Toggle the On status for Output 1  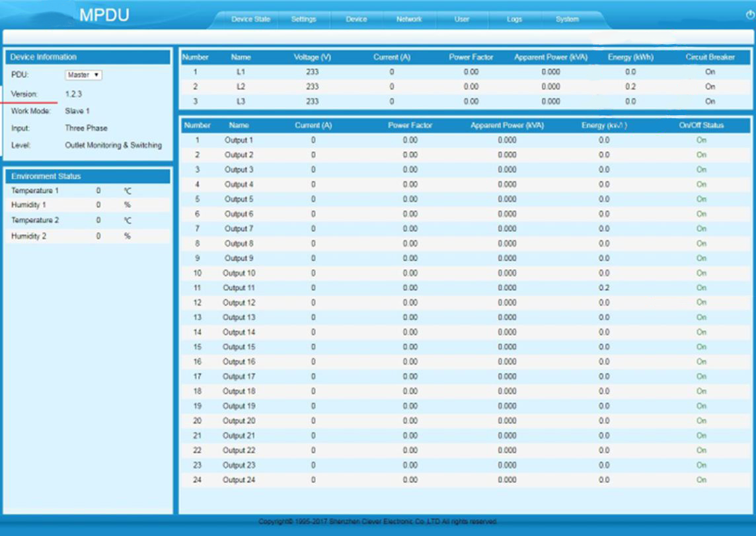pos(701,140)
